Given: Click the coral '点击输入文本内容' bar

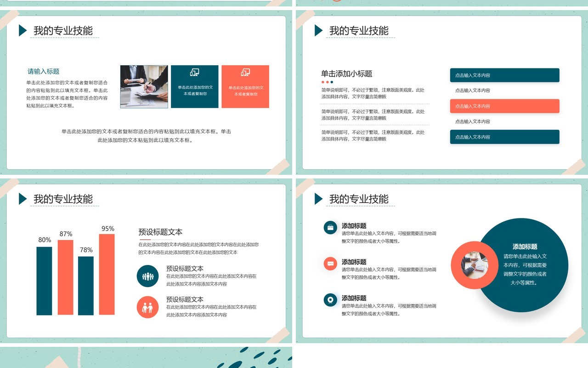Looking at the screenshot, I should point(504,106).
